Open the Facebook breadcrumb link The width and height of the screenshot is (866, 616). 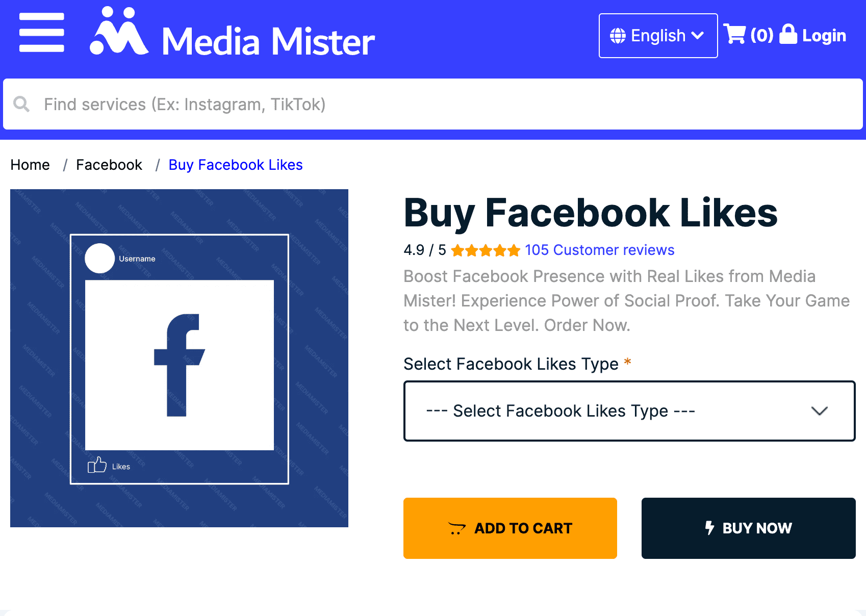point(109,165)
